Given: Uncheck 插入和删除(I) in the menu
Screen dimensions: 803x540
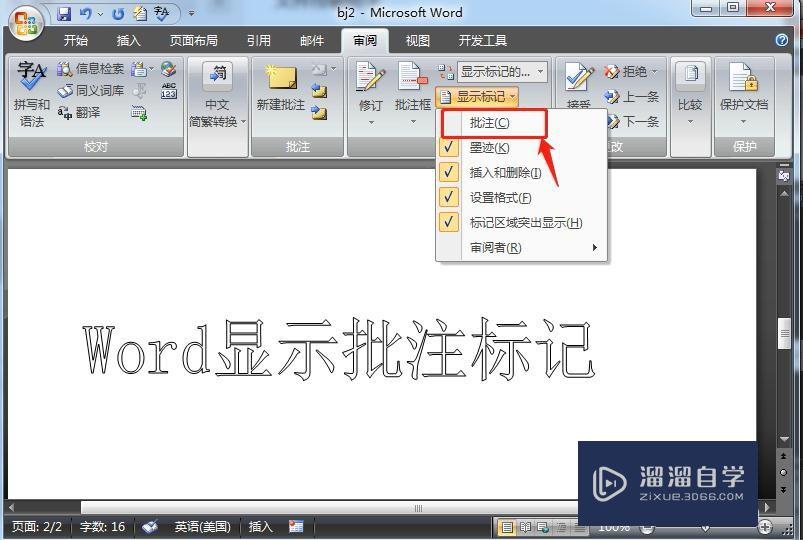Looking at the screenshot, I should click(x=521, y=173).
